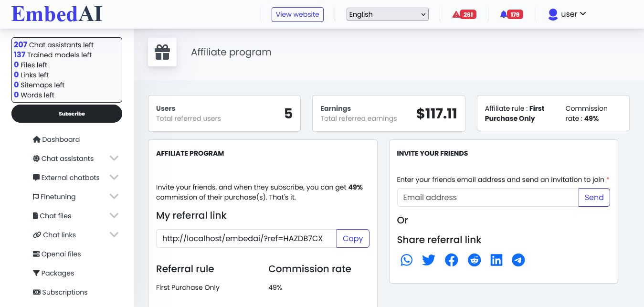The image size is (644, 307).
Task: Click the Chat assistants chip icon
Action: tap(36, 159)
